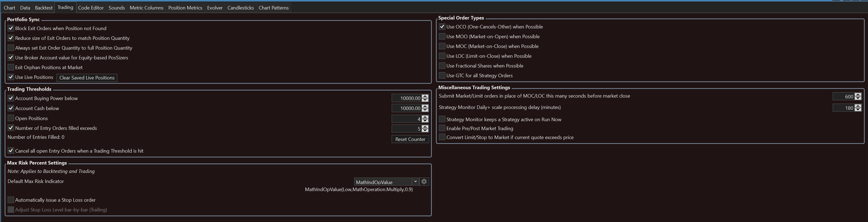This screenshot has width=868, height=222.
Task: Increase Strategy Monitor processing delay minutes
Action: click(x=858, y=106)
